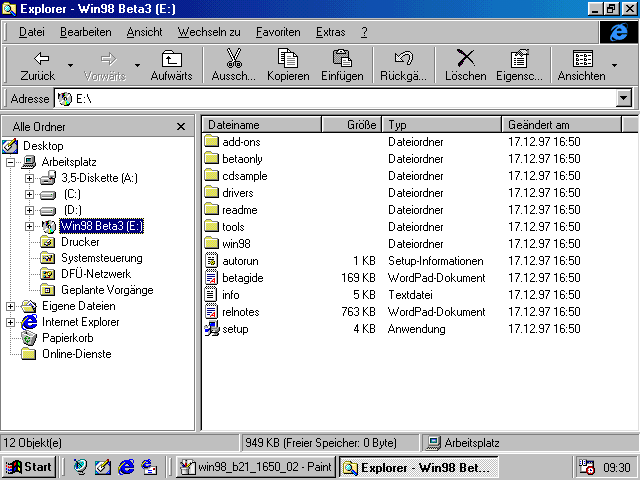Select the setup application icon

coord(212,329)
